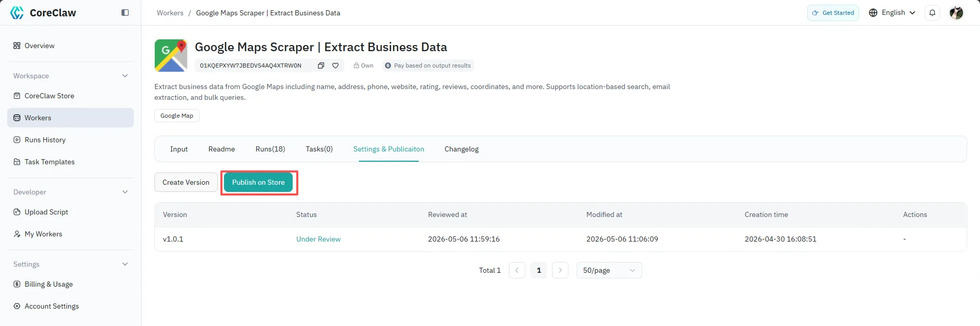980x326 pixels.
Task: Open the 50/page size dropdown
Action: tap(609, 270)
